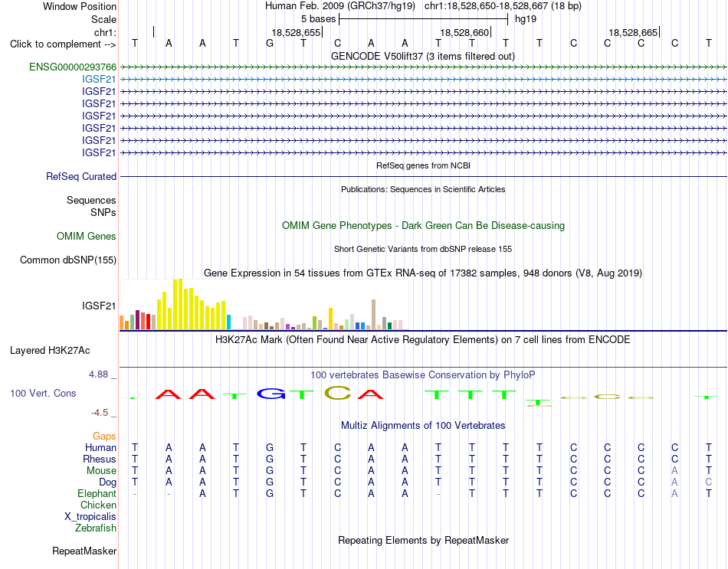
Task: Click 'Short Genetic Variants from dbSNP release 155'
Action: [423, 249]
